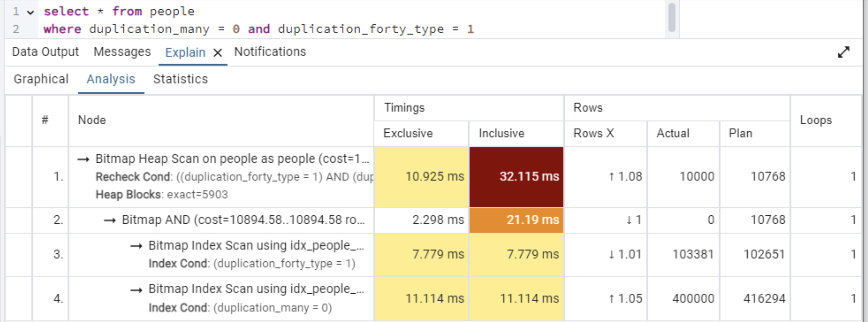This screenshot has width=868, height=322.
Task: Select the 10.925 ms exclusive cell
Action: pos(421,177)
